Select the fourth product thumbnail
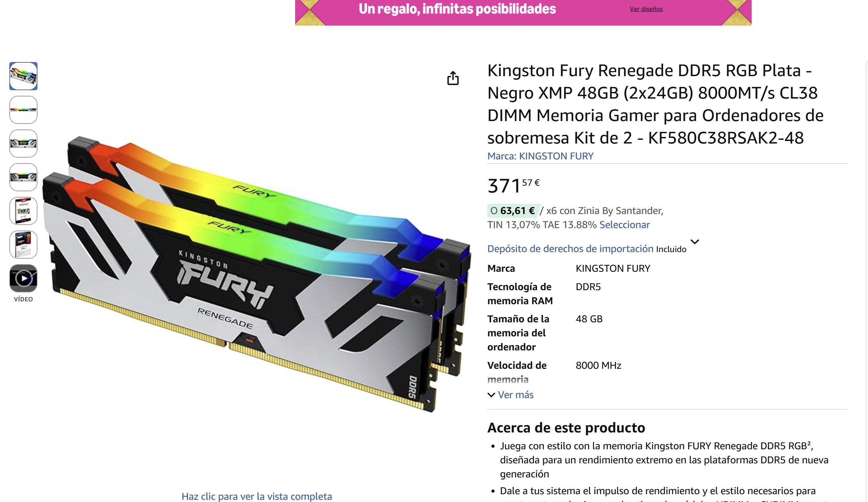Screen dimensions: 868x502 [23, 177]
